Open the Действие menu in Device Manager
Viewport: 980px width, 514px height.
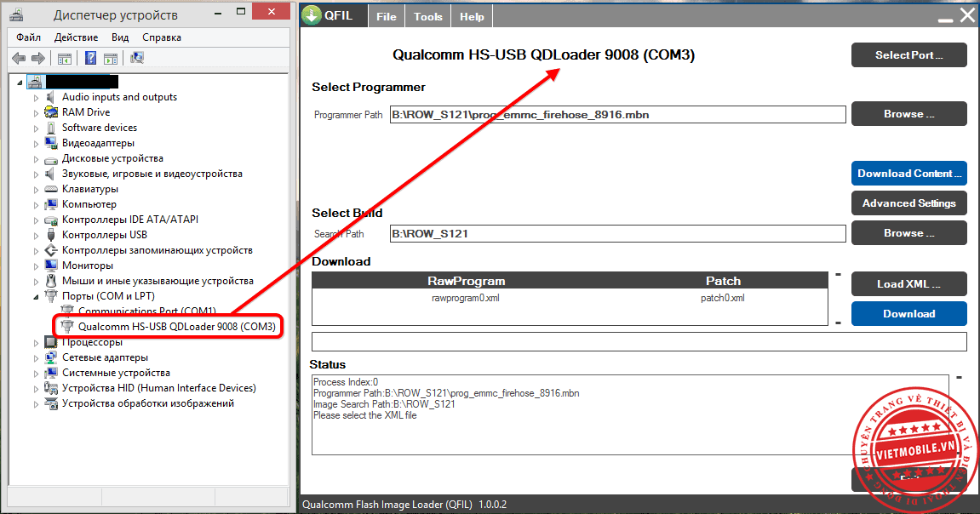[77, 37]
